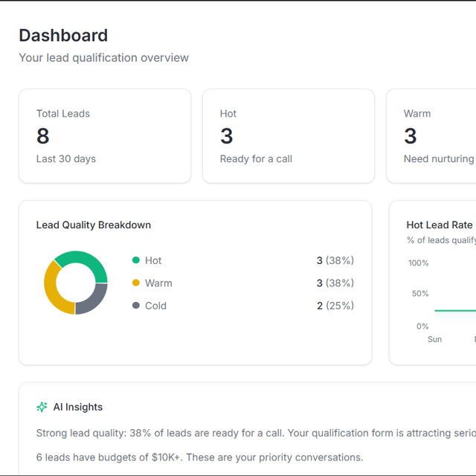Click the Cold label in the legend
This screenshot has width=476, height=476.
point(155,306)
